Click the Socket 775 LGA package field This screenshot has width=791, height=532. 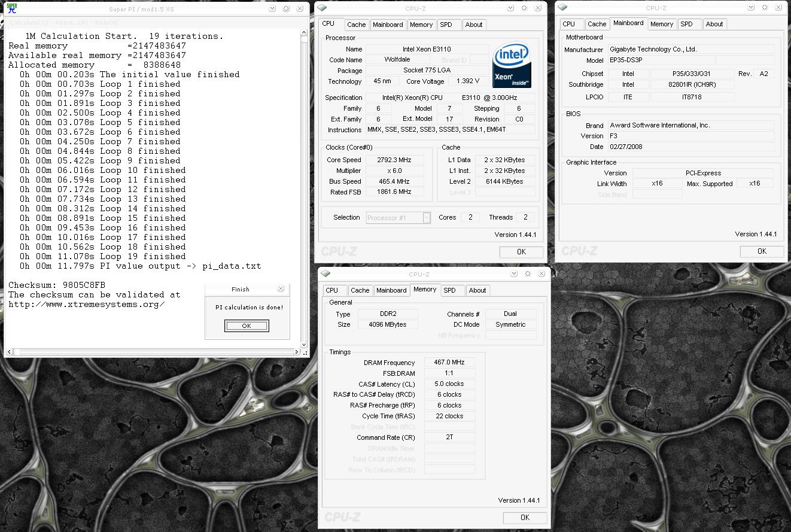pos(427,71)
